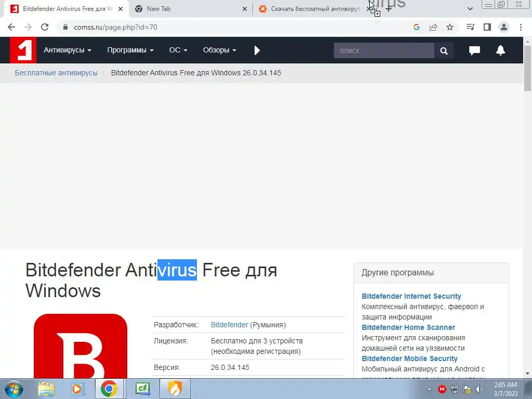Open the Google icon in the address bar
Screen dimensions: 532x399
click(x=417, y=27)
